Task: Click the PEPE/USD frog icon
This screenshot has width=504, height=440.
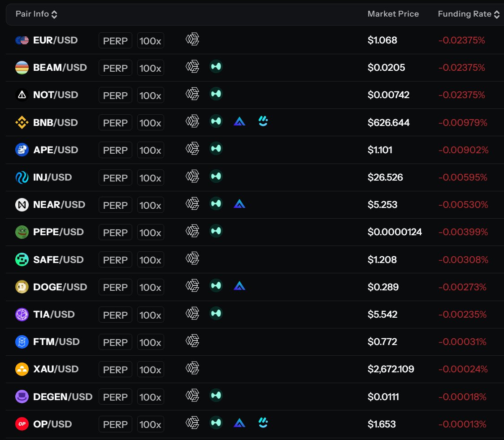Action: click(22, 232)
